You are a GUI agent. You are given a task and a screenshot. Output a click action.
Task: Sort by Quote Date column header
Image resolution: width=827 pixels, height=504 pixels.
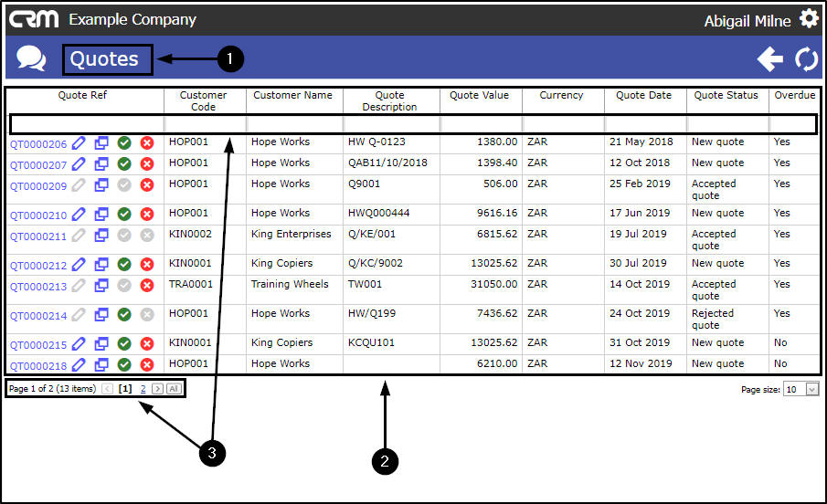(x=643, y=95)
